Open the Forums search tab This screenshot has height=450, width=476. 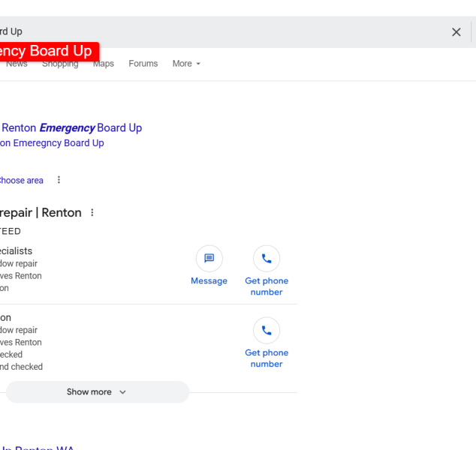tap(143, 64)
